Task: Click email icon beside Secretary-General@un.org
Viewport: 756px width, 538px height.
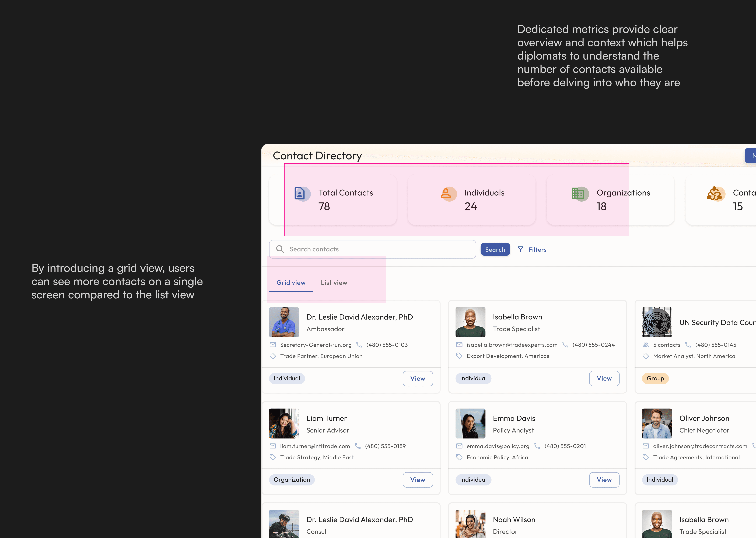Action: (273, 345)
